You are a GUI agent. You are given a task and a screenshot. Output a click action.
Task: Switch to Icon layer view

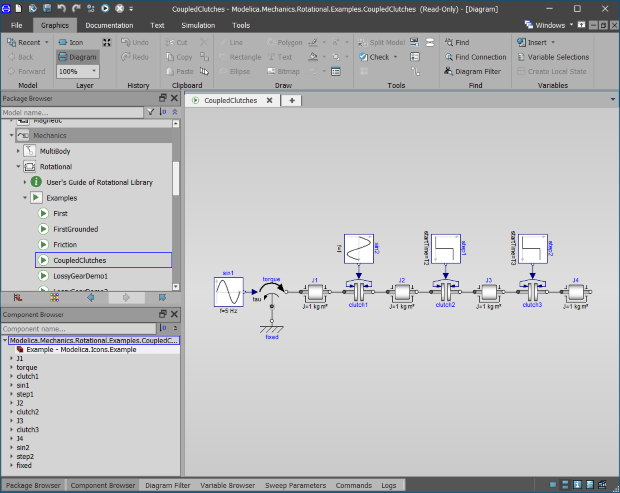pos(70,43)
